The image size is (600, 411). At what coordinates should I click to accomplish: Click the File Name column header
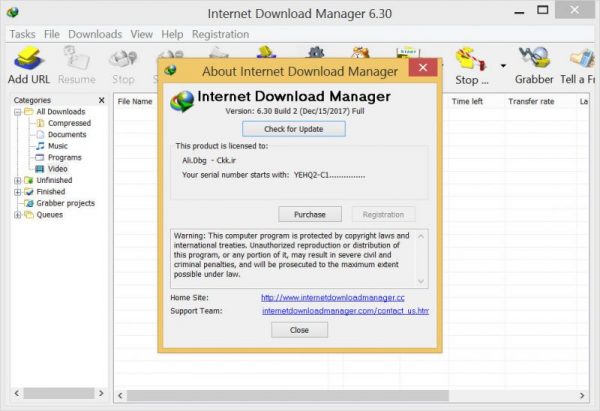pyautogui.click(x=135, y=101)
